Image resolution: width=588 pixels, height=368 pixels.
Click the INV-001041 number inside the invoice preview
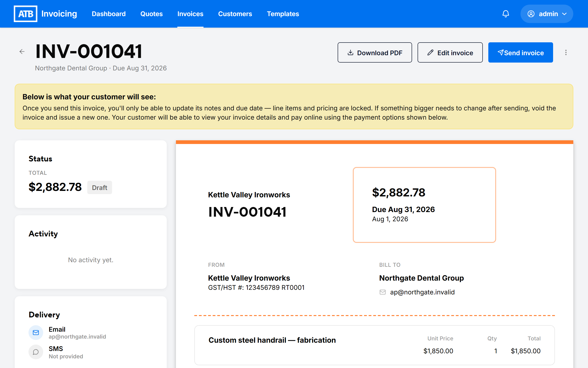[x=247, y=212]
